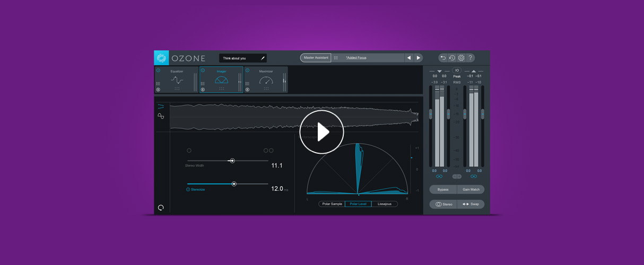Click the Stereoize label
This screenshot has height=265, width=644.
(x=199, y=189)
